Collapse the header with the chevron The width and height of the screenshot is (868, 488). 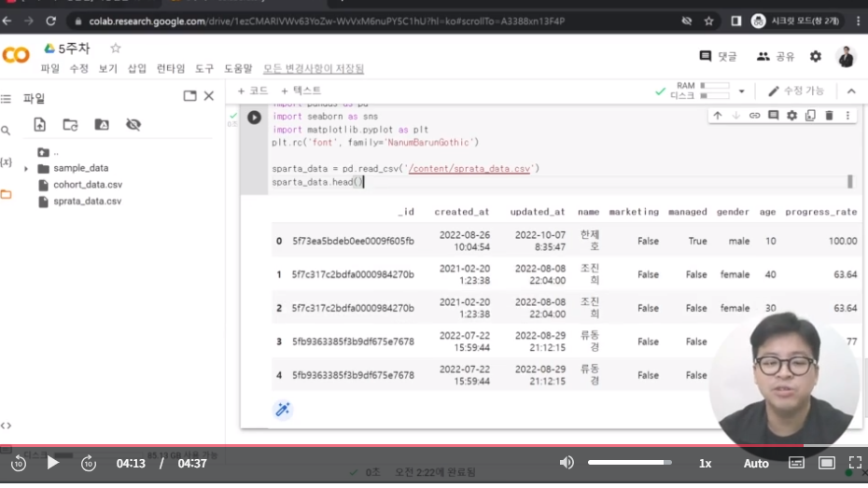pyautogui.click(x=851, y=91)
